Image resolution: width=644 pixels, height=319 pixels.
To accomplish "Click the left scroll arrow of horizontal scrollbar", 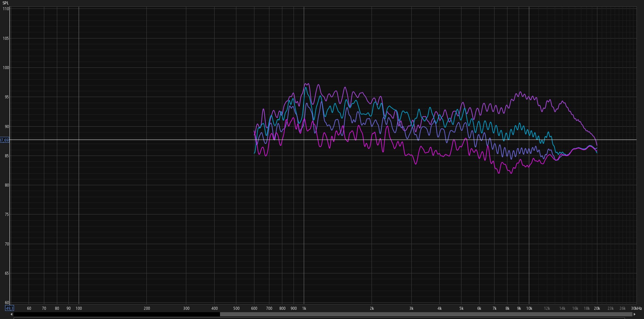I will (12, 314).
